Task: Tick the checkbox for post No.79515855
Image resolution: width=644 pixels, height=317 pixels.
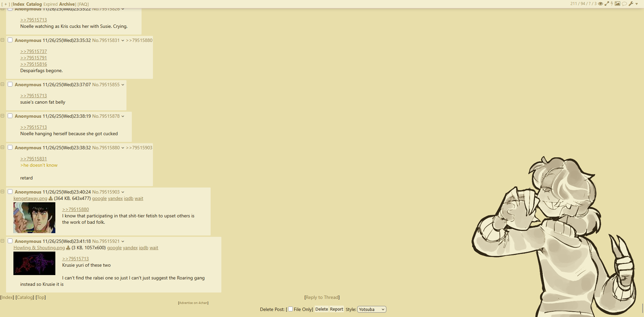Action: 10,84
